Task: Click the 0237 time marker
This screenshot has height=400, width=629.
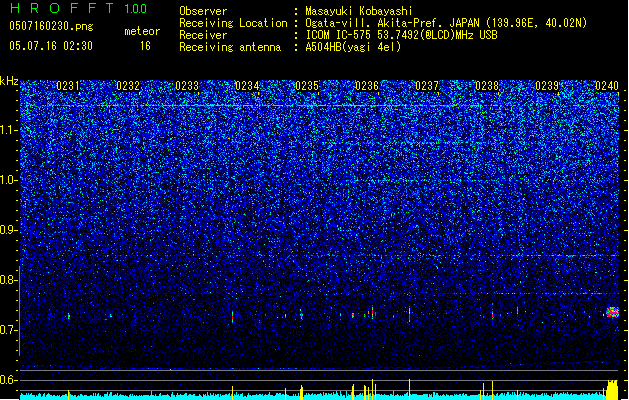Action: (427, 85)
